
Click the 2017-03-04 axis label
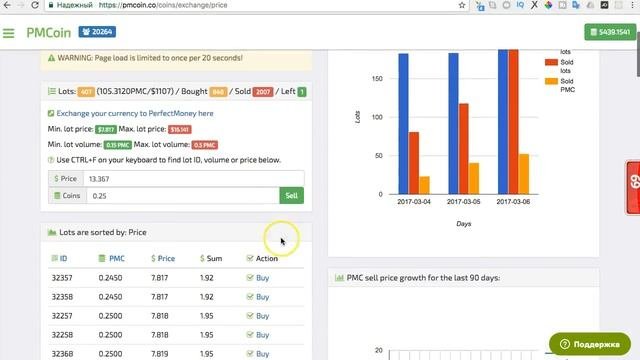click(414, 202)
